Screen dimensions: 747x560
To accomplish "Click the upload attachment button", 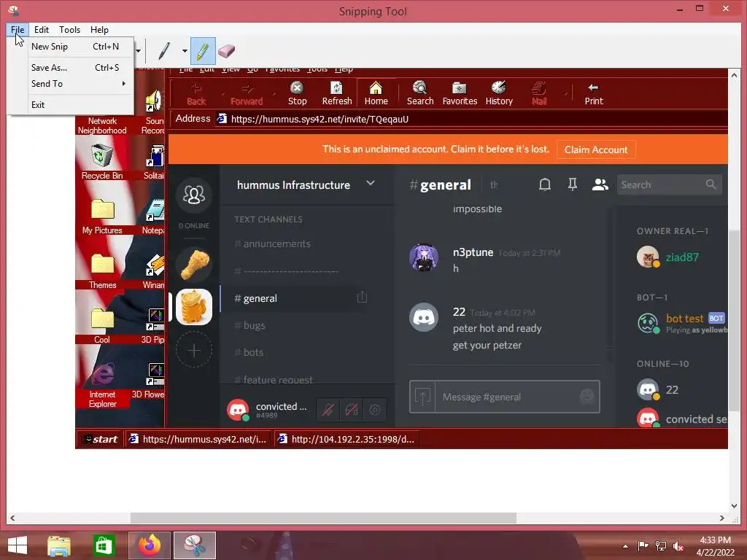I will [x=422, y=396].
